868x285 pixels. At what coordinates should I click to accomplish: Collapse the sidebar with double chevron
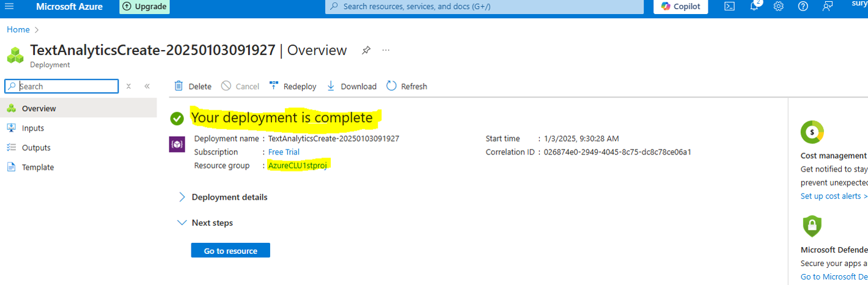147,87
